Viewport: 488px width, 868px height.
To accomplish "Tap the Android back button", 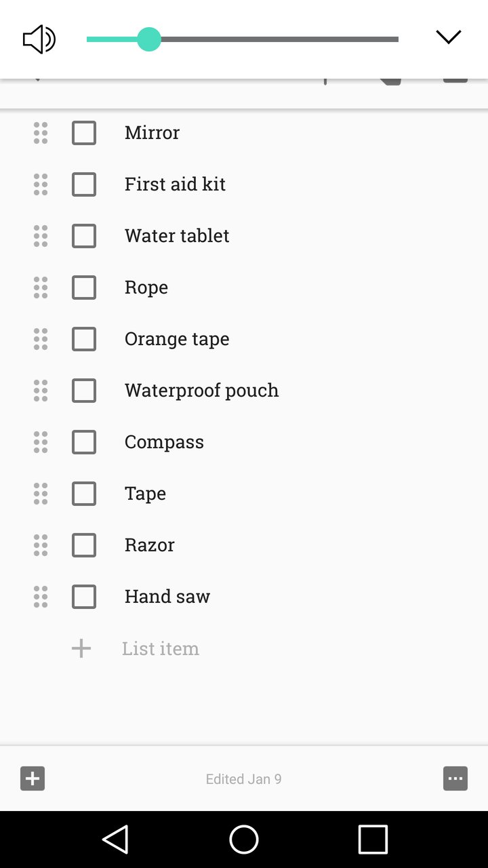I will click(115, 840).
